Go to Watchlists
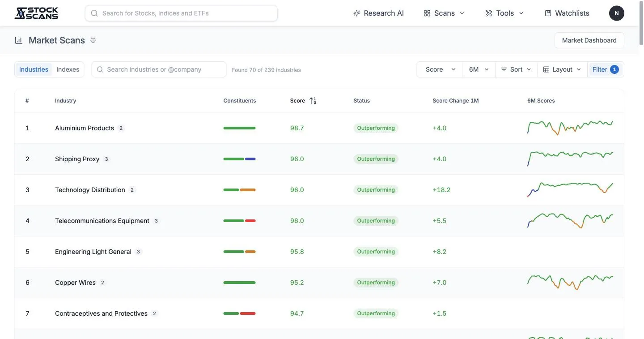644x339 pixels. pyautogui.click(x=567, y=13)
